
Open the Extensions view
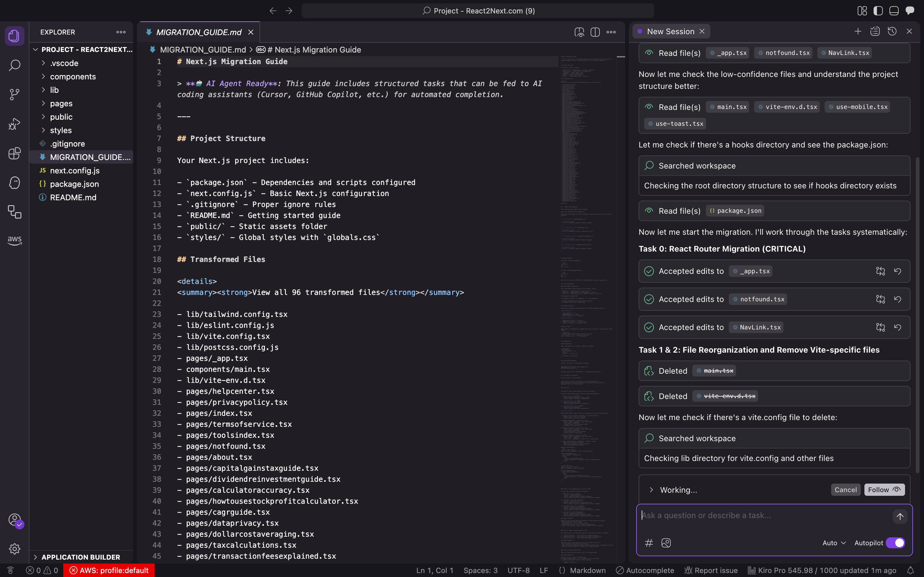(x=14, y=153)
